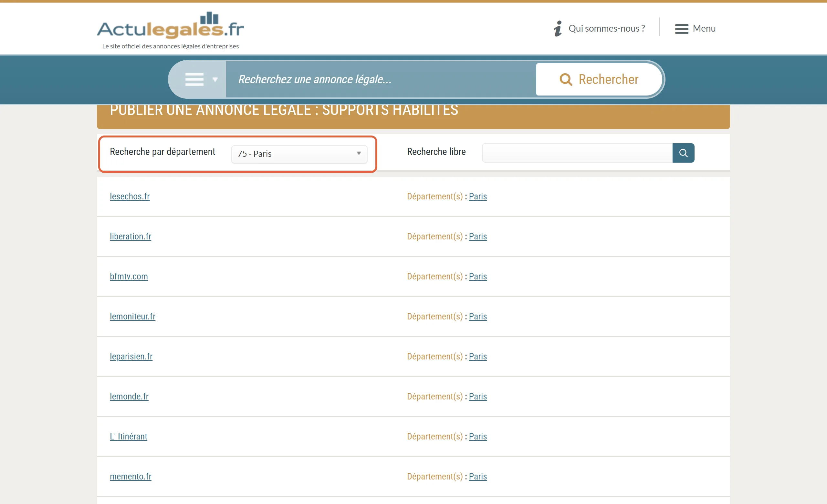The image size is (827, 504).
Task: Click Paris department link next to lemonde.fr
Action: pos(477,396)
